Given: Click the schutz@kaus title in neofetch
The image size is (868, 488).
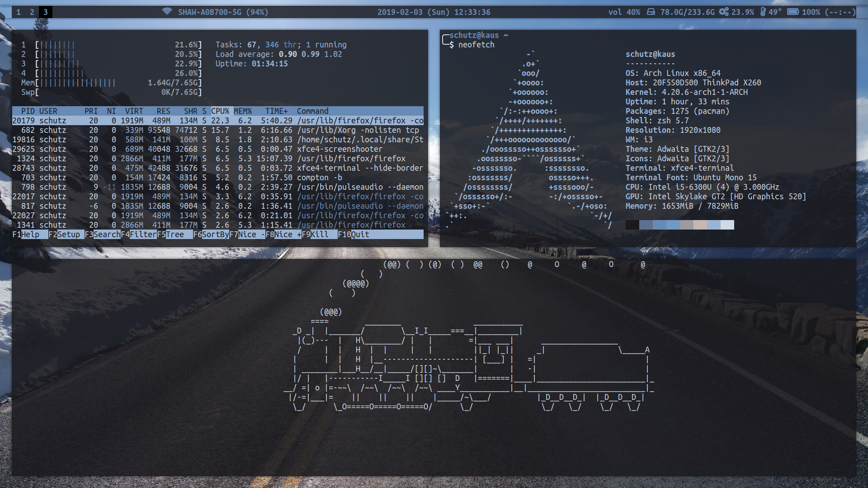Looking at the screenshot, I should [651, 54].
